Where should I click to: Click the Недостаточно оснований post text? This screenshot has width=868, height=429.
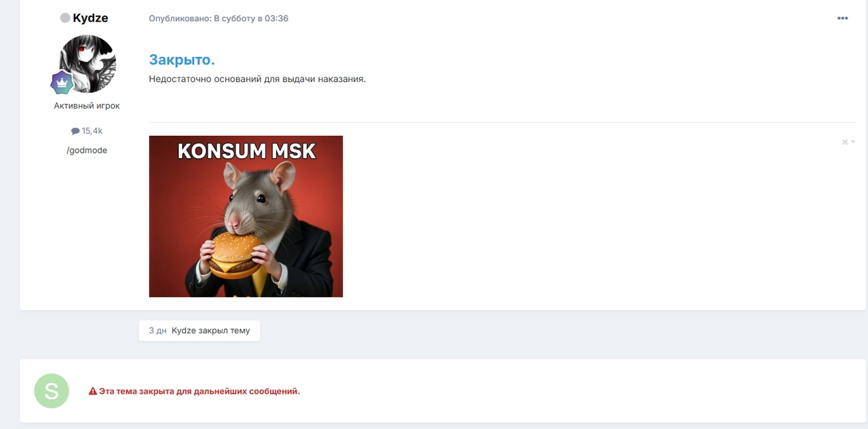coord(257,79)
